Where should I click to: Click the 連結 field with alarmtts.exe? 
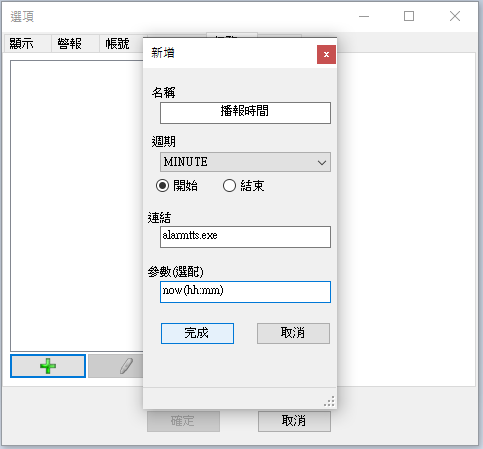point(245,237)
